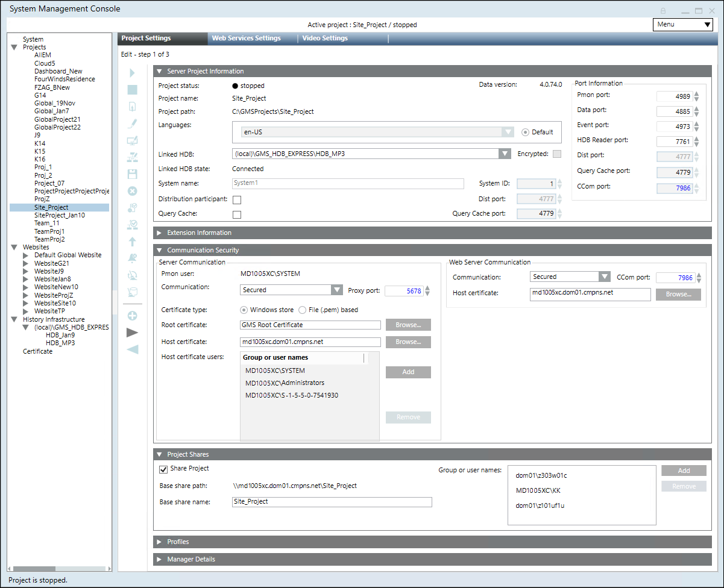Click the Stop project square icon
Viewport: 724px width, 588px height.
click(x=133, y=90)
